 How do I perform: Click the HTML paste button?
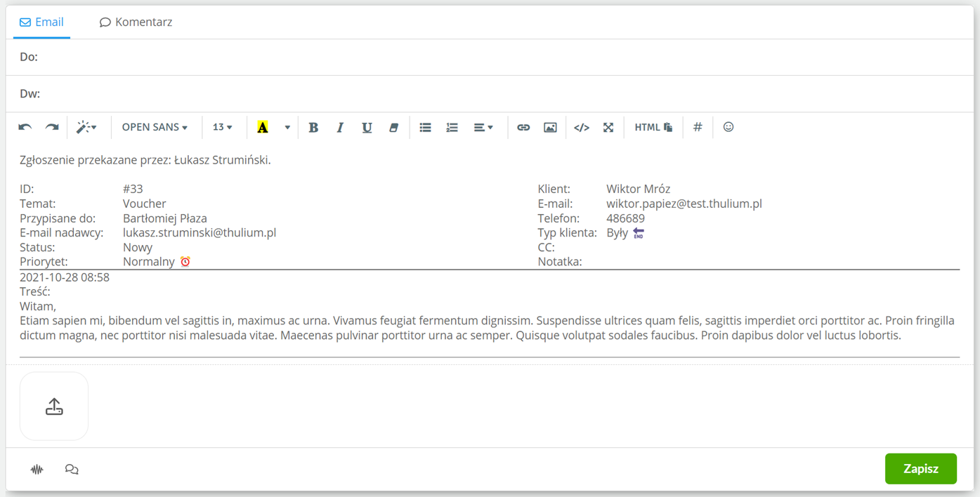(653, 127)
